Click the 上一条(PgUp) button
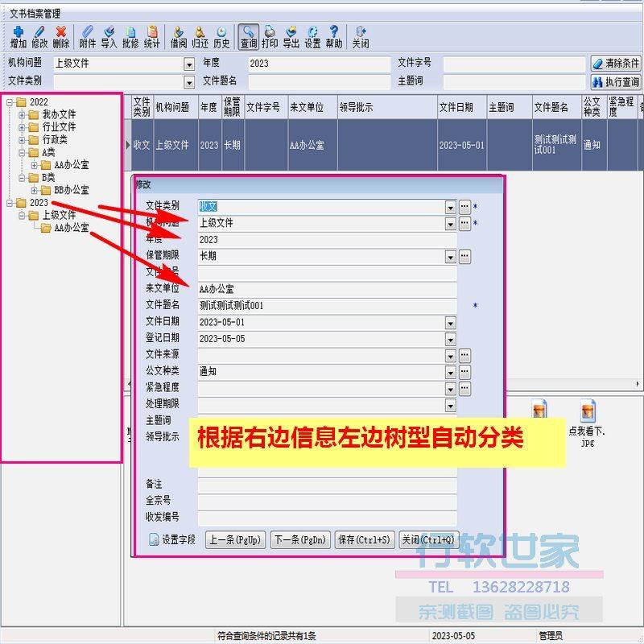The image size is (644, 644). click(235, 539)
